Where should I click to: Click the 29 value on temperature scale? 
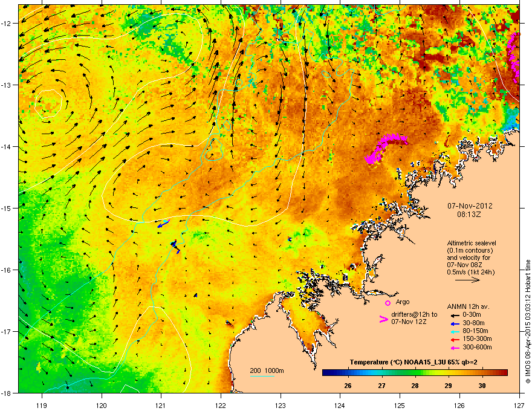[448, 386]
